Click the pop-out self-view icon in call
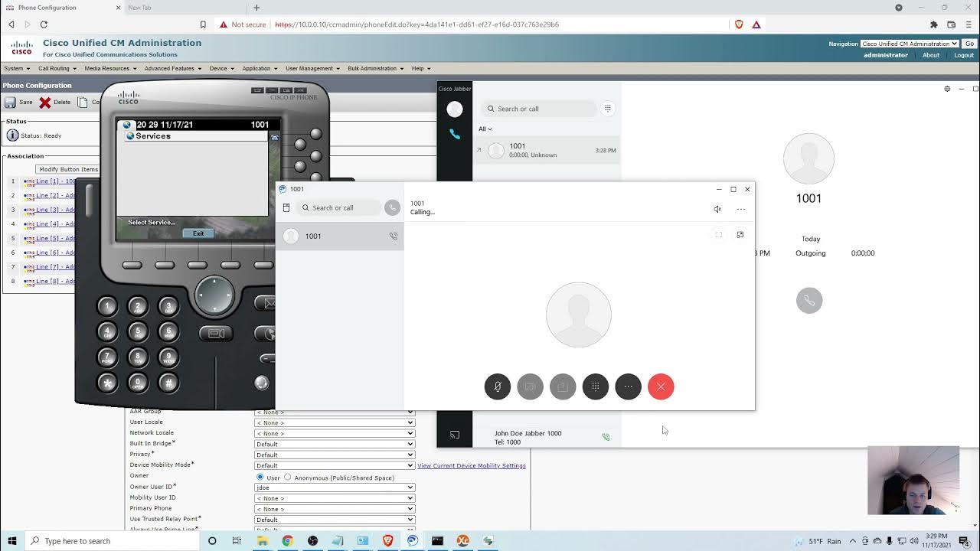 [740, 235]
